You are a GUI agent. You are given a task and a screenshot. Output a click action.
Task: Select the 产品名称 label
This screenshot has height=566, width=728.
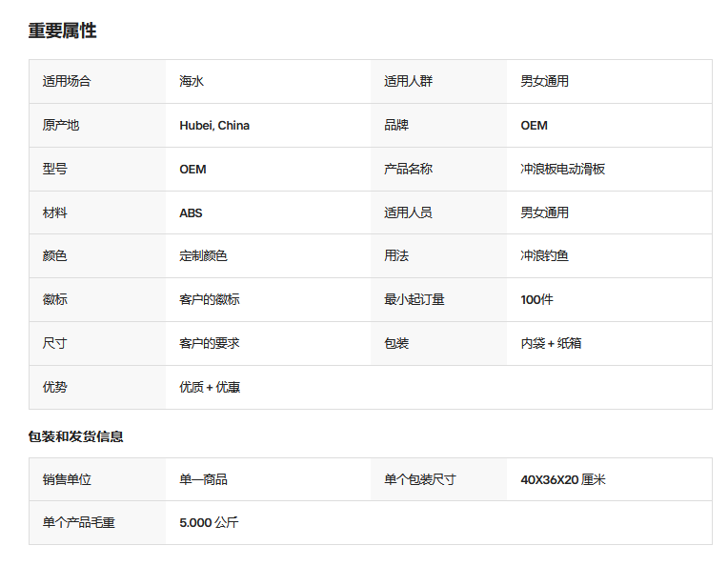click(x=408, y=169)
